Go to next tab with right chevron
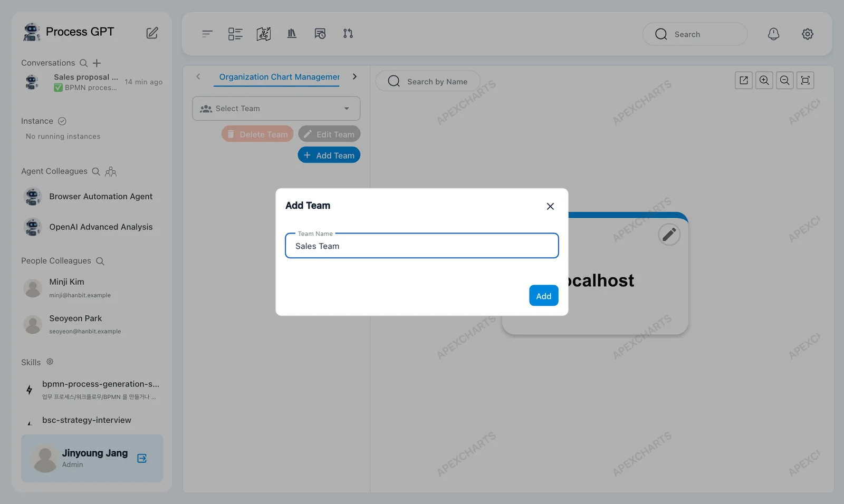Image resolution: width=844 pixels, height=504 pixels. (354, 76)
